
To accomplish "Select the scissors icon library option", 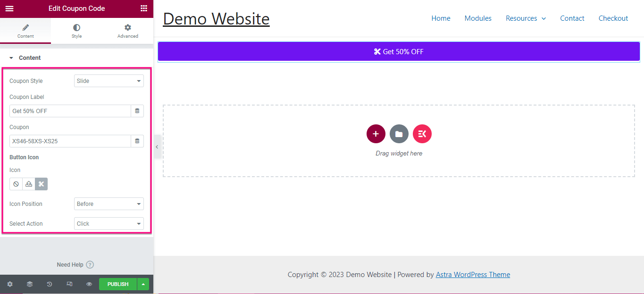I will click(x=42, y=184).
